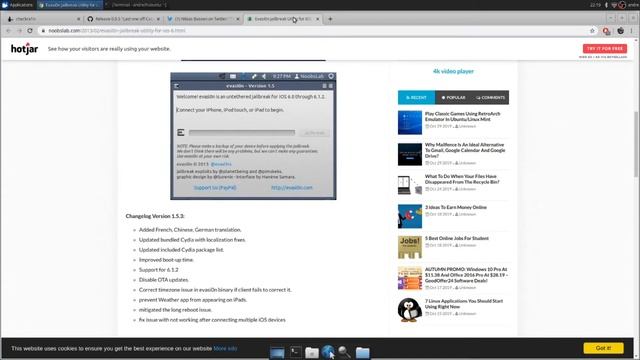
Task: Open the red extension icon in toolbar
Action: pyautogui.click(x=607, y=31)
